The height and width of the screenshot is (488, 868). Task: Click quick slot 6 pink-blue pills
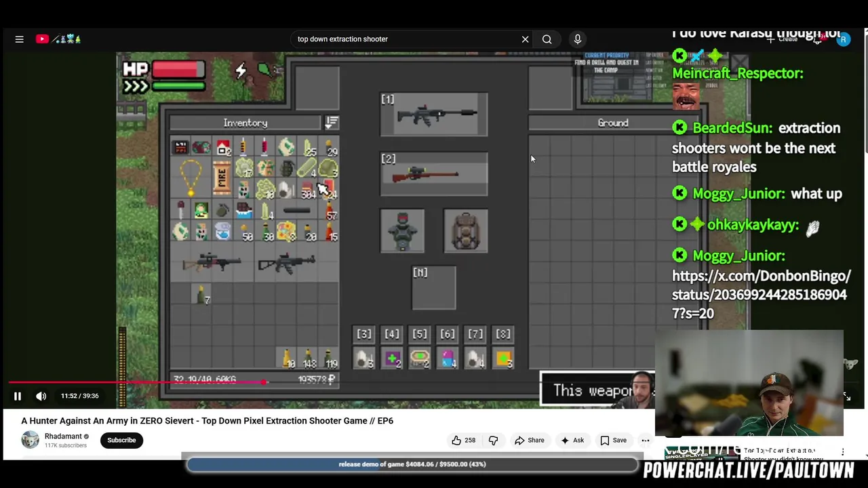(x=448, y=359)
